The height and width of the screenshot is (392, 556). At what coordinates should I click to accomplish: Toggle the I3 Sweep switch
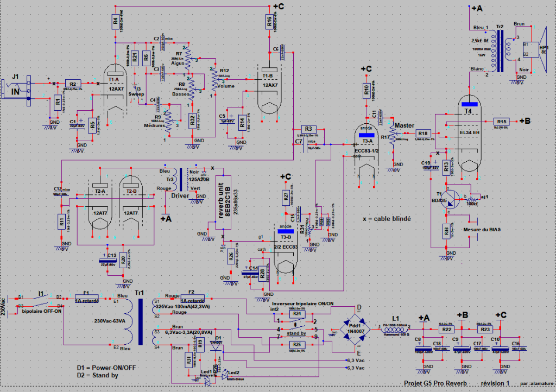pos(138,89)
